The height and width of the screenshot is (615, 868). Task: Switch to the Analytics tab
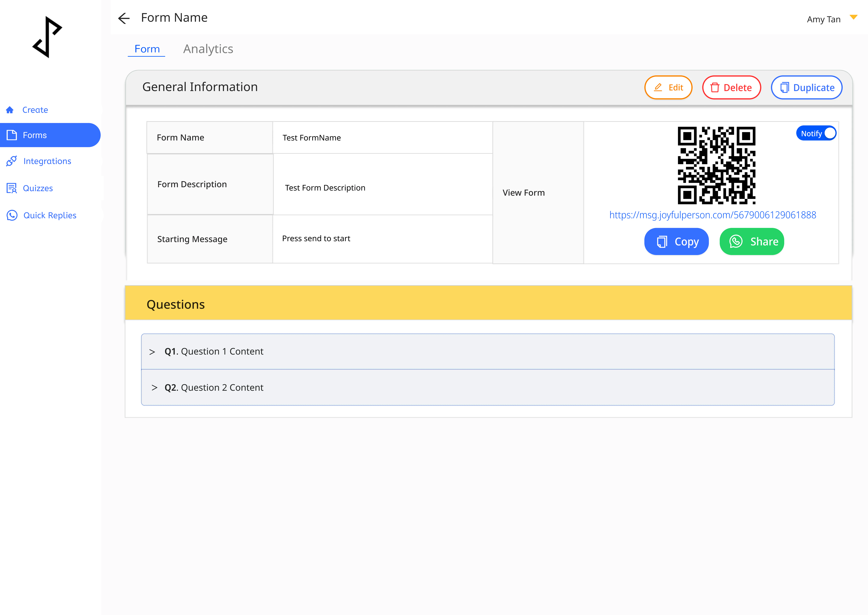[208, 49]
